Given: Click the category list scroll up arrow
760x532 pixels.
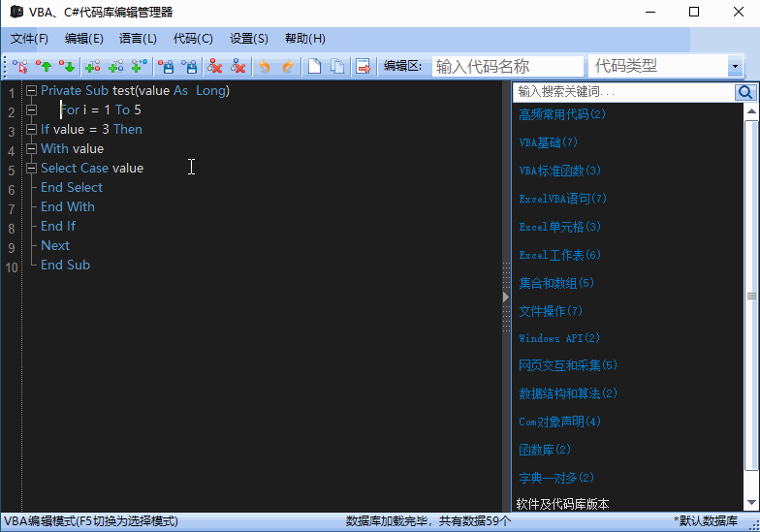Looking at the screenshot, I should pos(751,111).
